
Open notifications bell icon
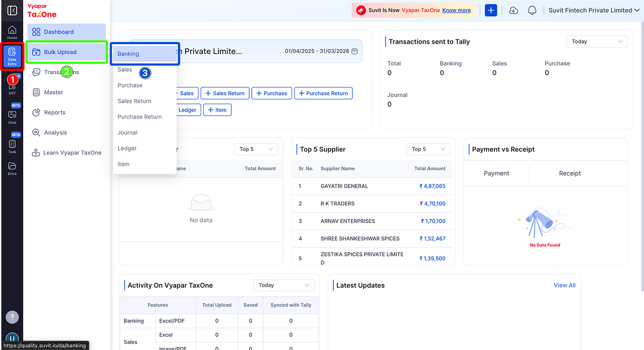point(532,10)
